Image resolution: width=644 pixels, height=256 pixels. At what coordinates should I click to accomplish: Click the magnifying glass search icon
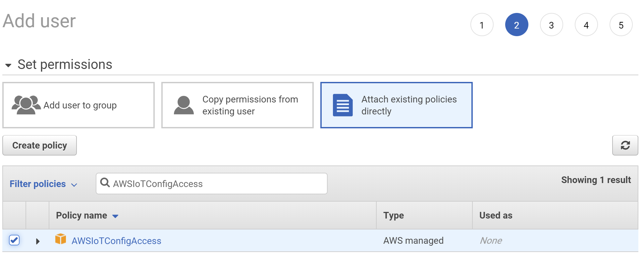[105, 183]
